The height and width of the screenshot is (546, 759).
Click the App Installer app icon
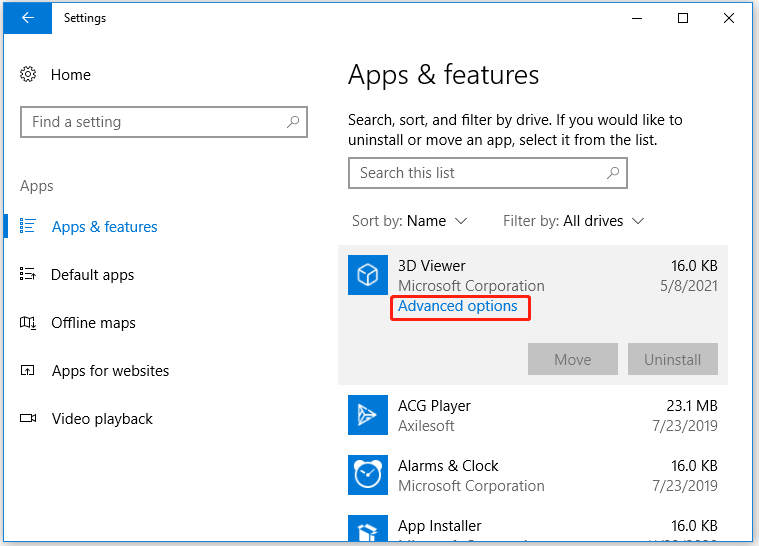(x=367, y=529)
